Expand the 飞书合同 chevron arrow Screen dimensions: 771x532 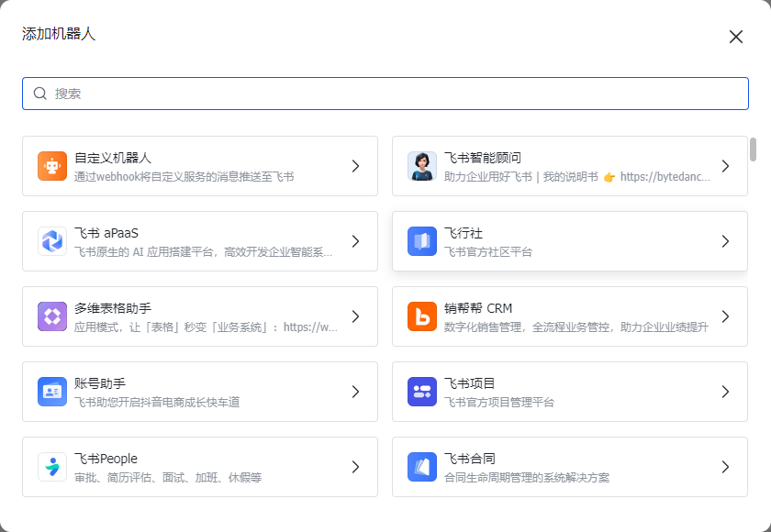[725, 467]
